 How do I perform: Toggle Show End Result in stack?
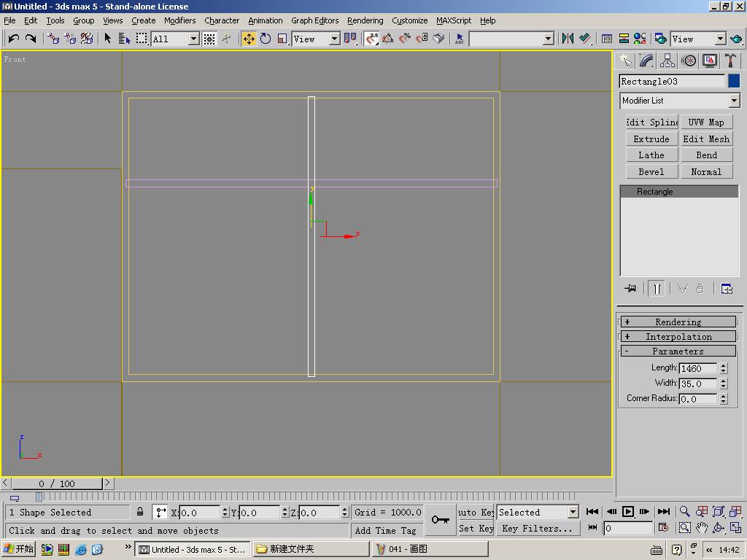point(657,289)
